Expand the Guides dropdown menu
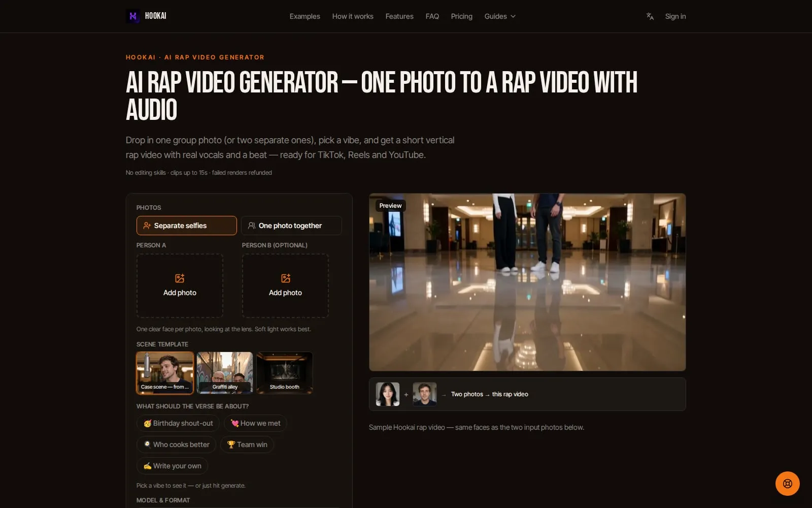Viewport: 812px width, 508px height. [500, 16]
